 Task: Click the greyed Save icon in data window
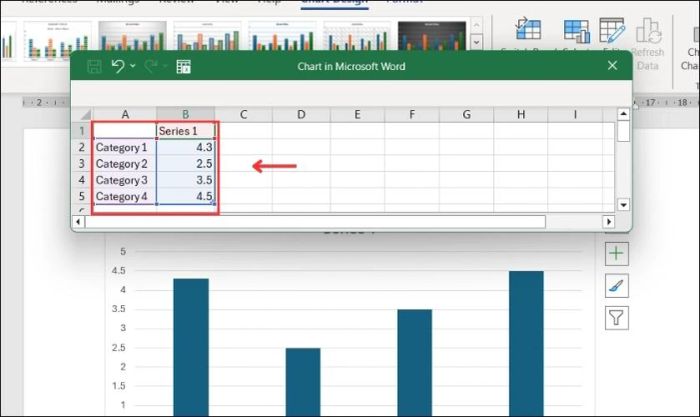tap(94, 67)
